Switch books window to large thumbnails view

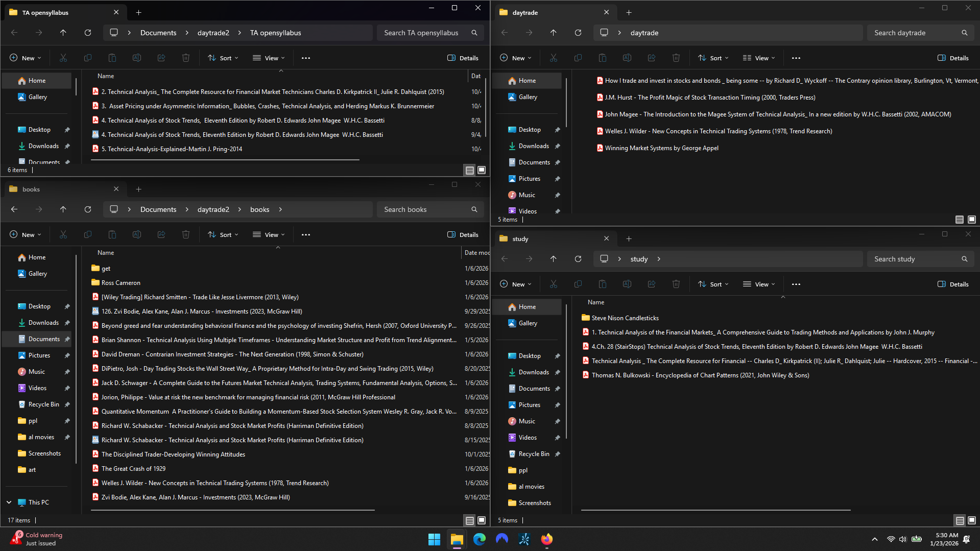click(x=482, y=520)
